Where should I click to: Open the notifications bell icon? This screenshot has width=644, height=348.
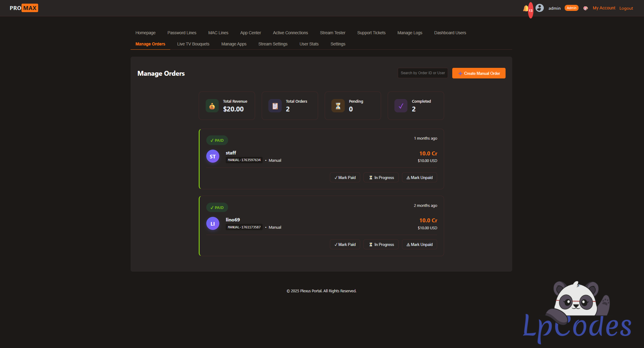click(526, 8)
